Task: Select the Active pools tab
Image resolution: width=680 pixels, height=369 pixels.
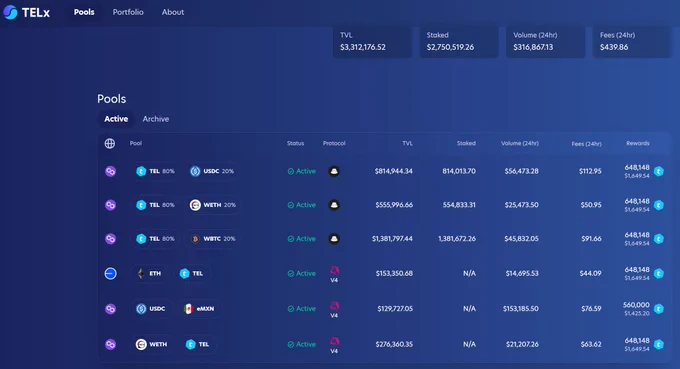Action: [116, 119]
